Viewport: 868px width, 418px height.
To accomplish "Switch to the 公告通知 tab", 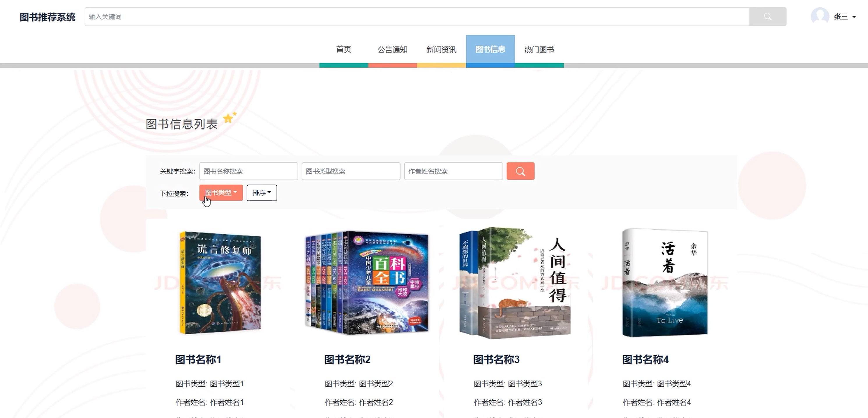I will click(392, 49).
